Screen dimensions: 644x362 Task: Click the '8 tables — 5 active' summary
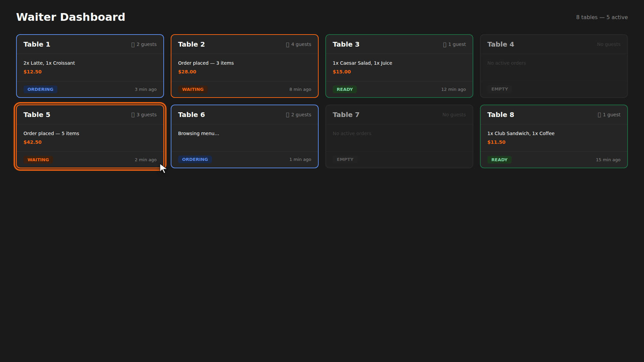602,17
